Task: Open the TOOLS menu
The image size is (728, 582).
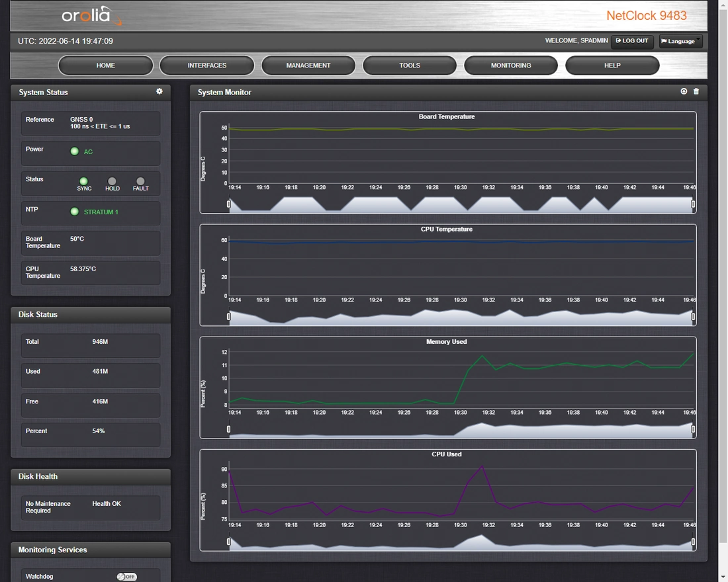Action: (410, 65)
